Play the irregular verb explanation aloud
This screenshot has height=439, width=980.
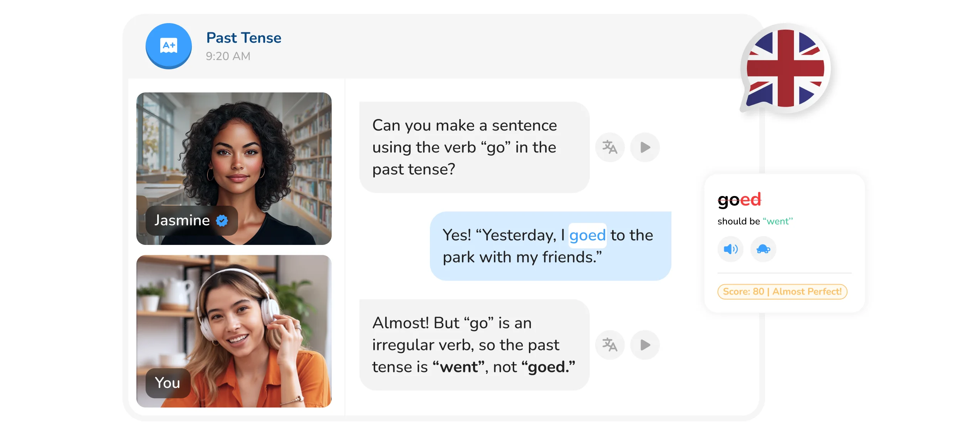[644, 345]
